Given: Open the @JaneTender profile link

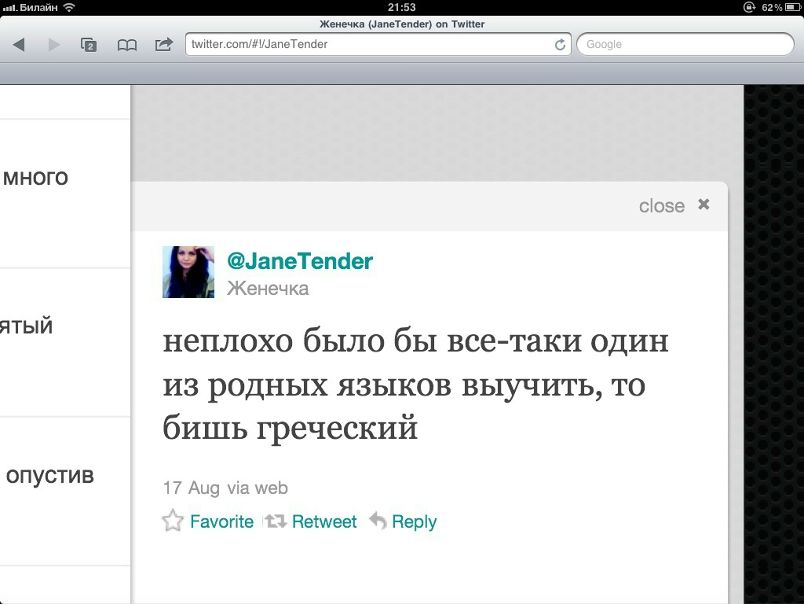Looking at the screenshot, I should [x=300, y=261].
